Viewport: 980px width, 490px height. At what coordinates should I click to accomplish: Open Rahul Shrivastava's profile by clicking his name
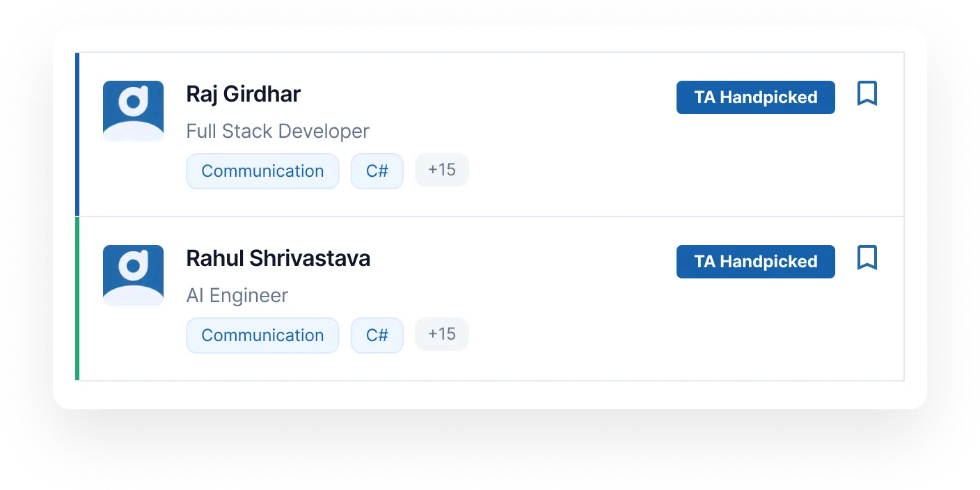pos(278,258)
